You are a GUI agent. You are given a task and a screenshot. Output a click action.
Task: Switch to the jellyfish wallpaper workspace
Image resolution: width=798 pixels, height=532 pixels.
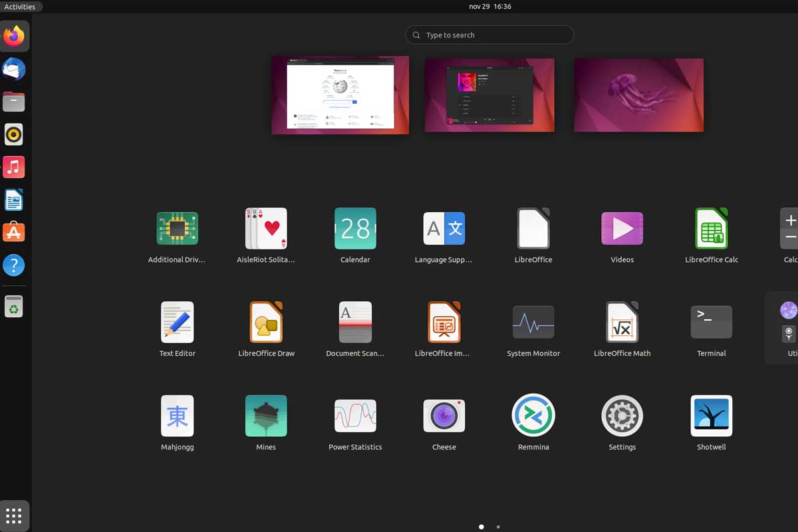pyautogui.click(x=638, y=94)
